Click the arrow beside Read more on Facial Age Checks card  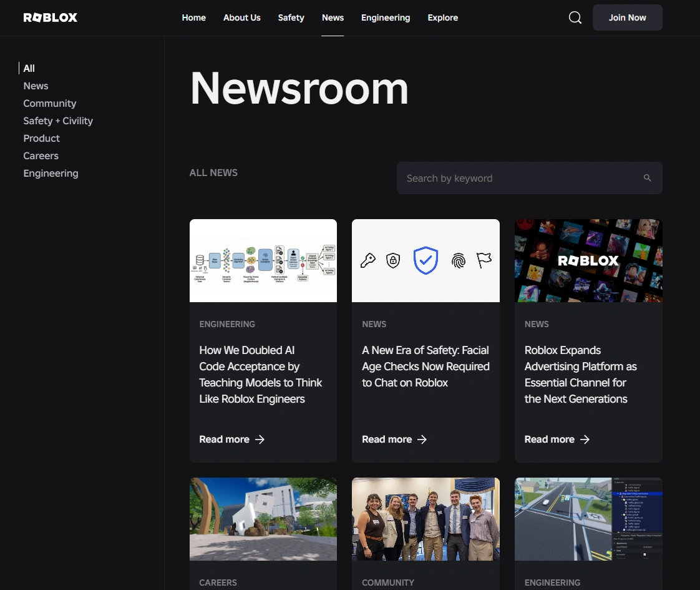click(422, 440)
